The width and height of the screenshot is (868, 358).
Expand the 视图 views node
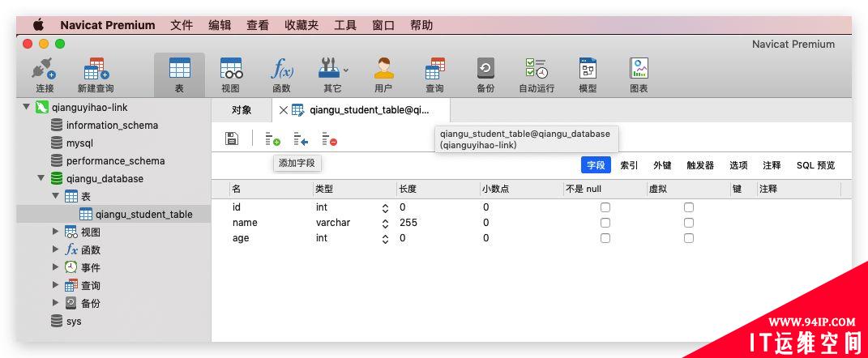(x=55, y=232)
